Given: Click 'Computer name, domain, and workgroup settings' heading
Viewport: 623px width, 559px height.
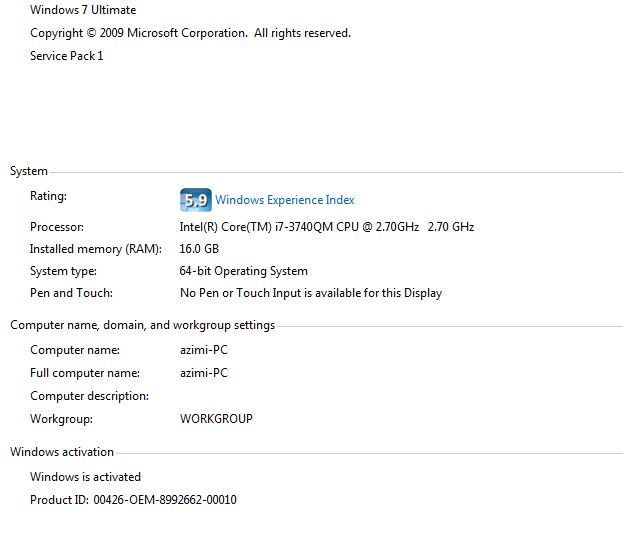Looking at the screenshot, I should (x=143, y=325).
